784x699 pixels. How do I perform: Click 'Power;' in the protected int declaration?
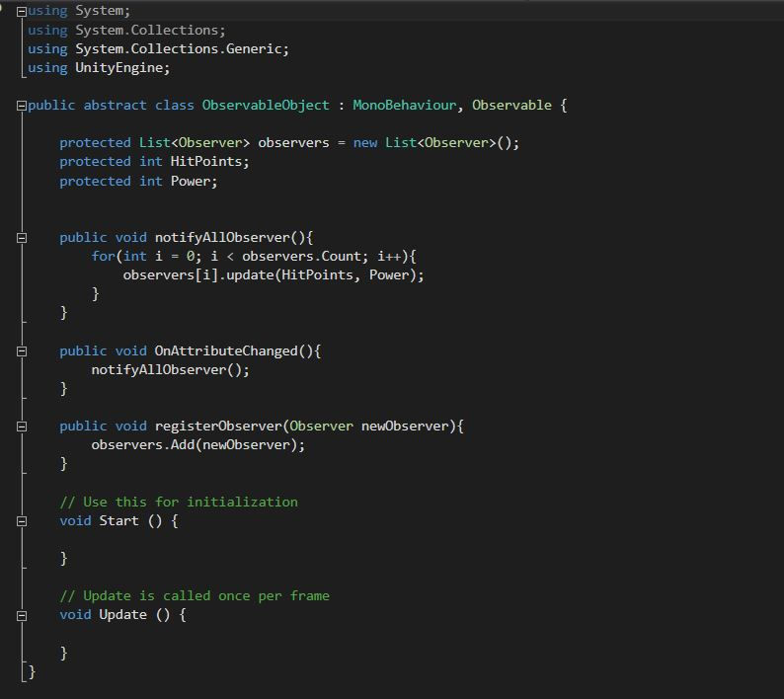194,181
